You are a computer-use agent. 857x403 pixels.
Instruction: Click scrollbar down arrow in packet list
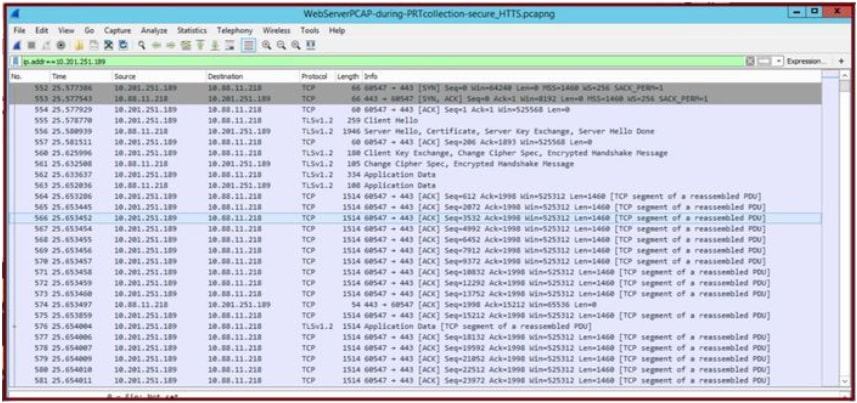844,381
